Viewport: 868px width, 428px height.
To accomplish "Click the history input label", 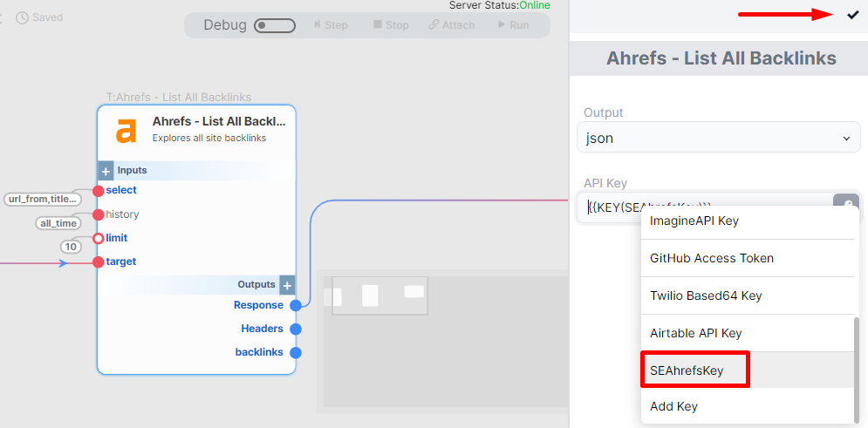I will (x=122, y=214).
